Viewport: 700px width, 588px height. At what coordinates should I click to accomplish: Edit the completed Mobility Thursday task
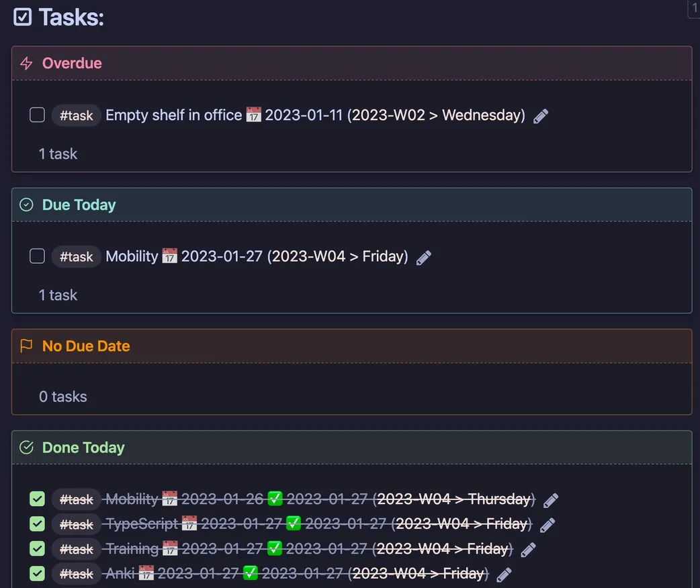[x=551, y=500]
